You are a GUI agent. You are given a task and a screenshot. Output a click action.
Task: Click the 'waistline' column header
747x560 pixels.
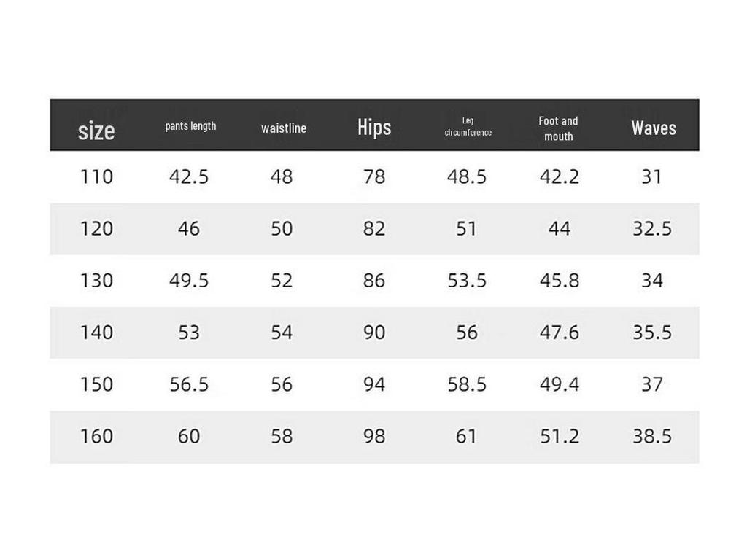[284, 128]
